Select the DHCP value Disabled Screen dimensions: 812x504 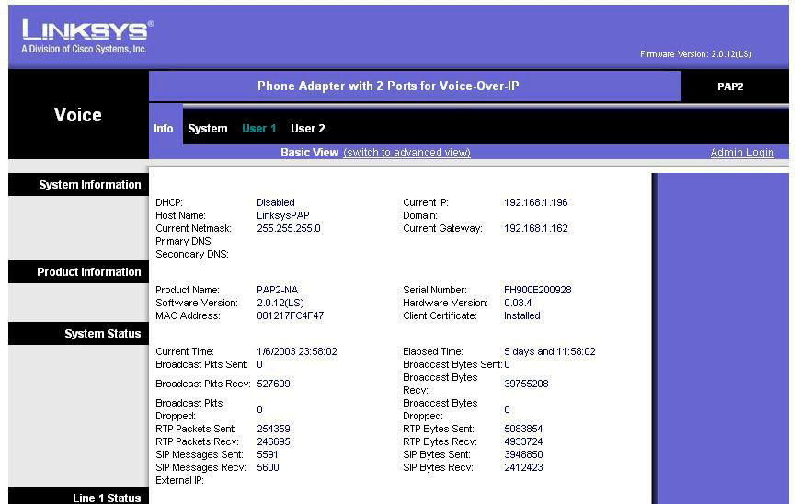pos(276,202)
